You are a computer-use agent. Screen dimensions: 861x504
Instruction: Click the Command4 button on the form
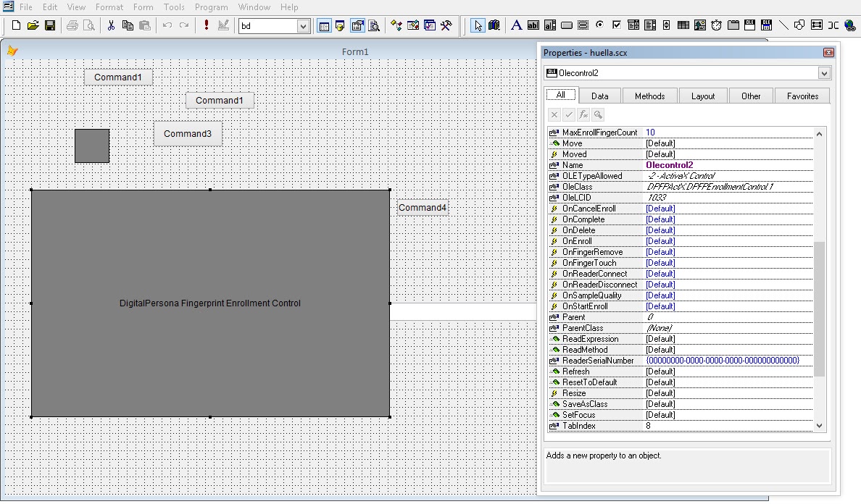point(423,208)
